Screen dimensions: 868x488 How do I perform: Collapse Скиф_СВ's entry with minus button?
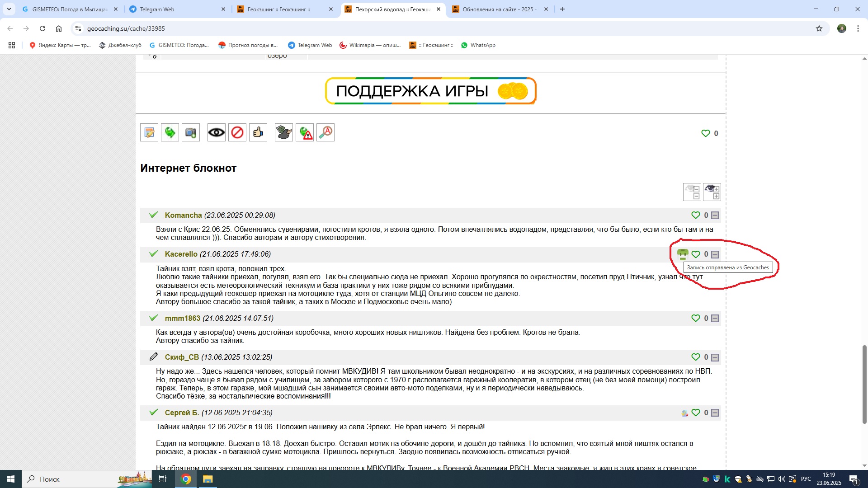[x=715, y=357]
